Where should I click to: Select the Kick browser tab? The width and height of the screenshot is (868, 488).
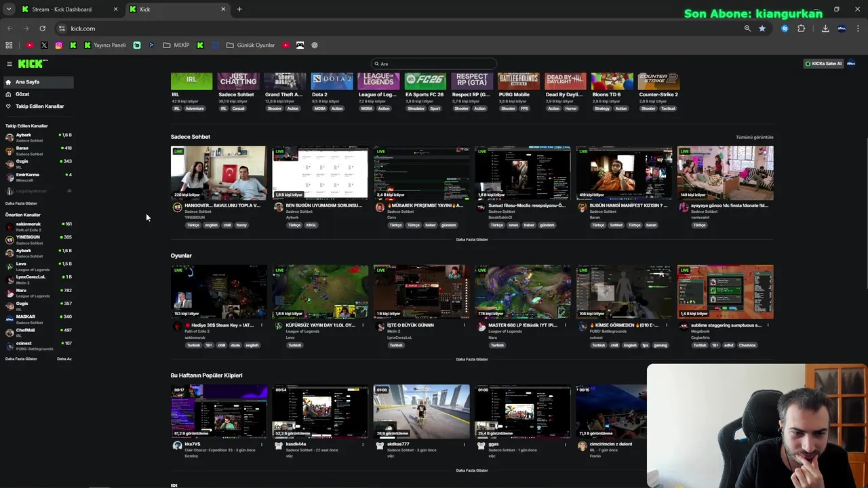click(x=178, y=9)
